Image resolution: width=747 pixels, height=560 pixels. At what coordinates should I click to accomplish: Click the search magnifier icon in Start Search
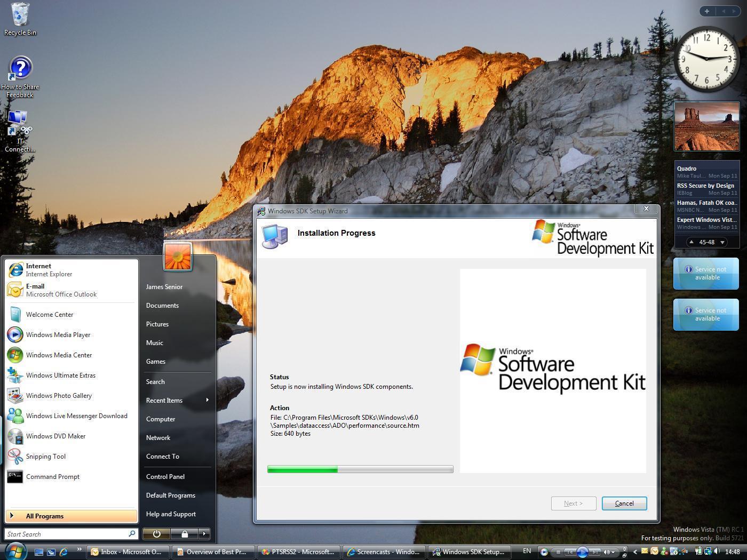(132, 533)
